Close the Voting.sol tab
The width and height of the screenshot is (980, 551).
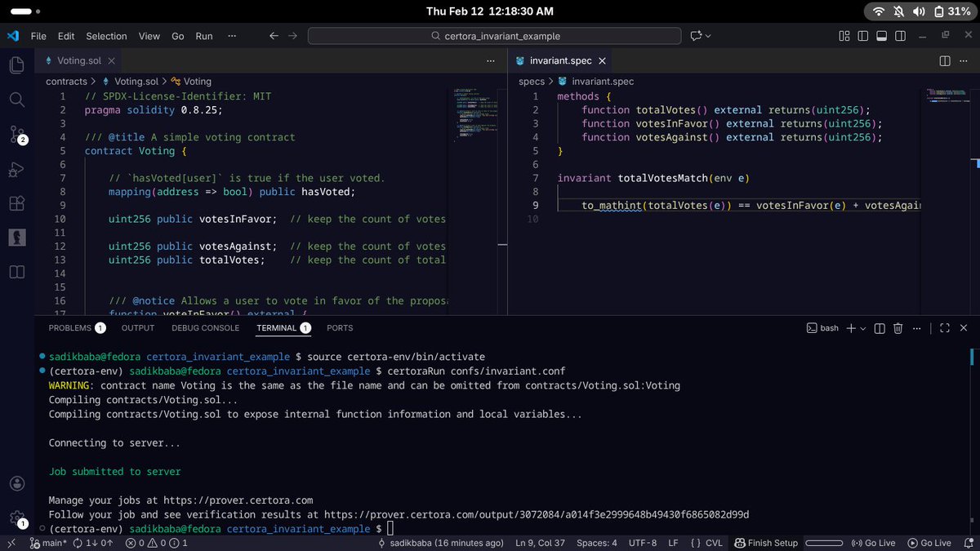(x=112, y=60)
